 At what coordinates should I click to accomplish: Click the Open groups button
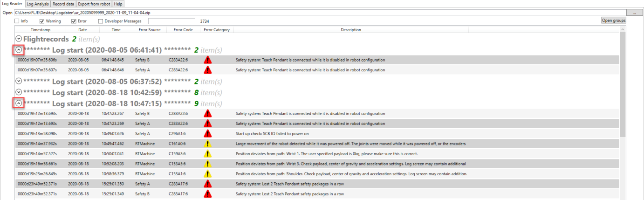(x=614, y=21)
